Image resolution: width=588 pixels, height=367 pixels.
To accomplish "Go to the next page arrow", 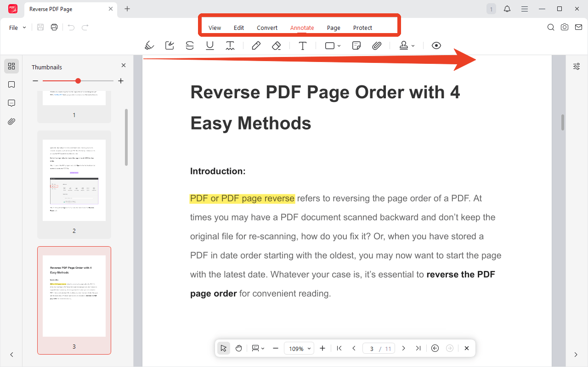I will pyautogui.click(x=403, y=348).
